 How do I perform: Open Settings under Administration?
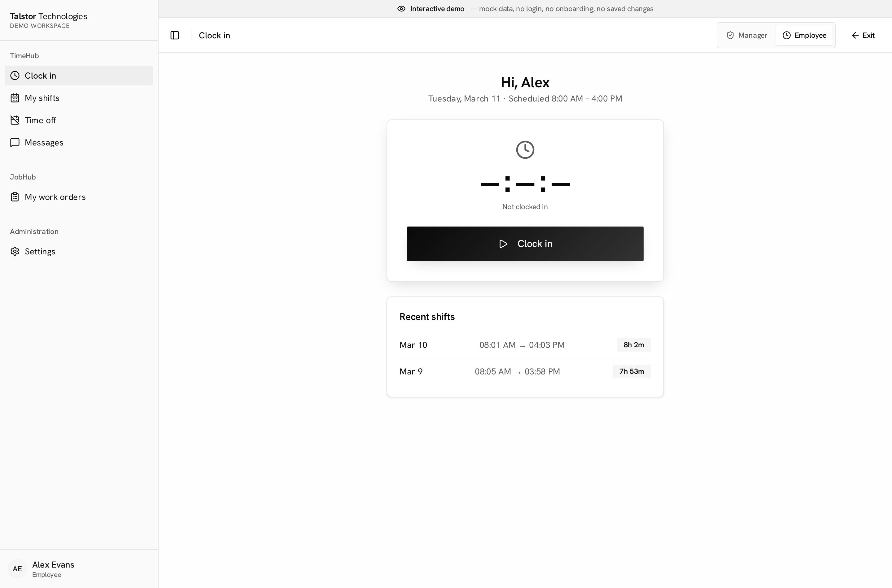pyautogui.click(x=79, y=251)
